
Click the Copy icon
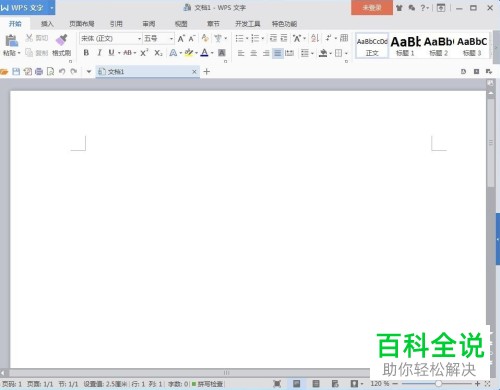pos(29,52)
